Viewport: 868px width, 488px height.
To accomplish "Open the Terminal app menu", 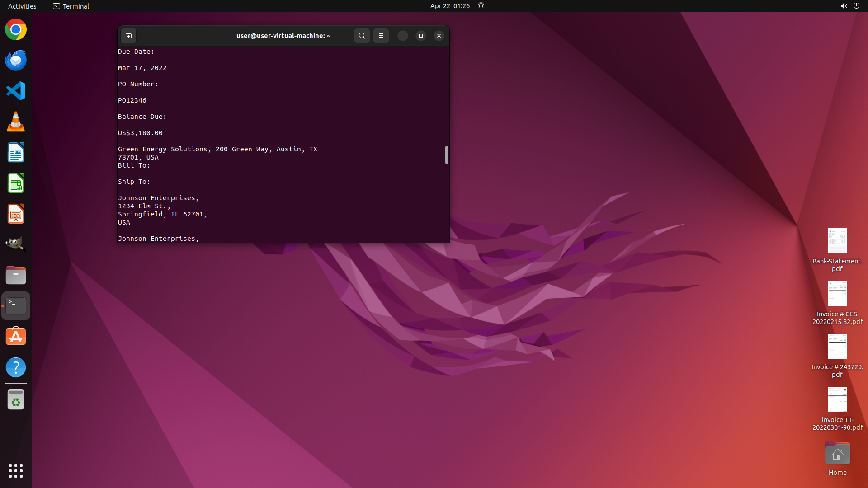I will tap(71, 6).
